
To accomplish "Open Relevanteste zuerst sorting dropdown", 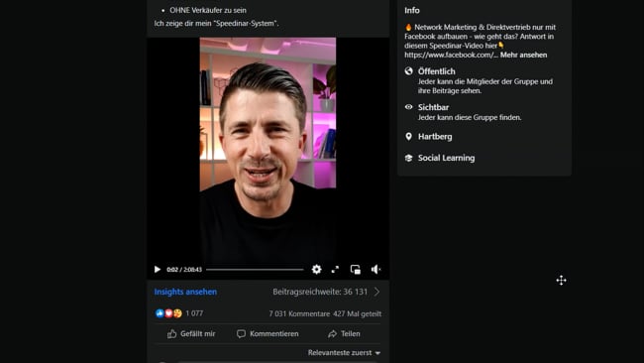I will 344,353.
